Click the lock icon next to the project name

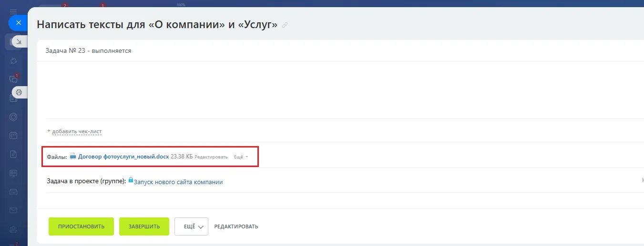[x=131, y=180]
